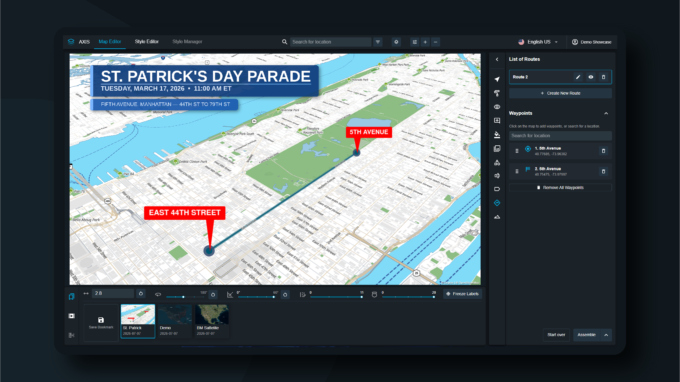Click the zoom value field showing 2.8
Image resolution: width=680 pixels, height=382 pixels.
click(113, 294)
